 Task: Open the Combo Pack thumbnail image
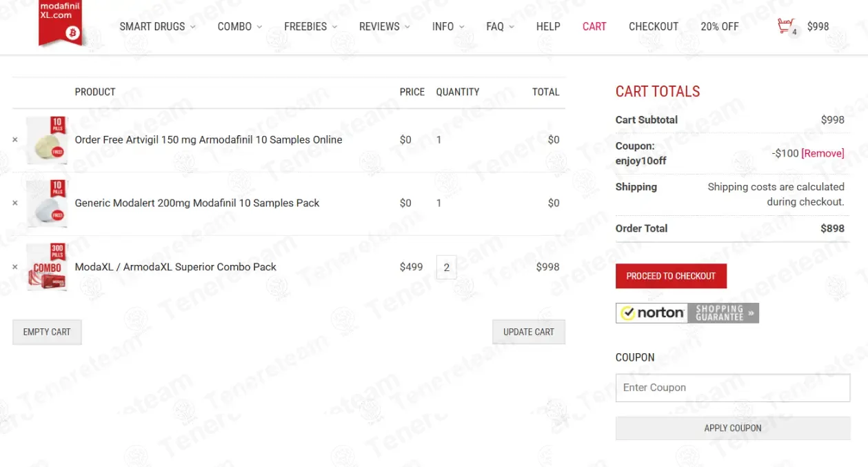click(x=47, y=267)
